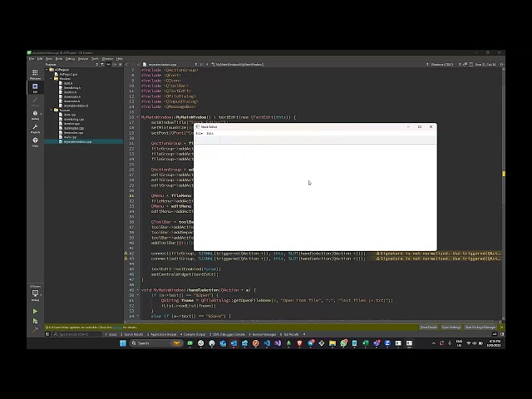This screenshot has width=532, height=399.
Task: Fold the handleAction function at line 49
Action: (x=138, y=290)
